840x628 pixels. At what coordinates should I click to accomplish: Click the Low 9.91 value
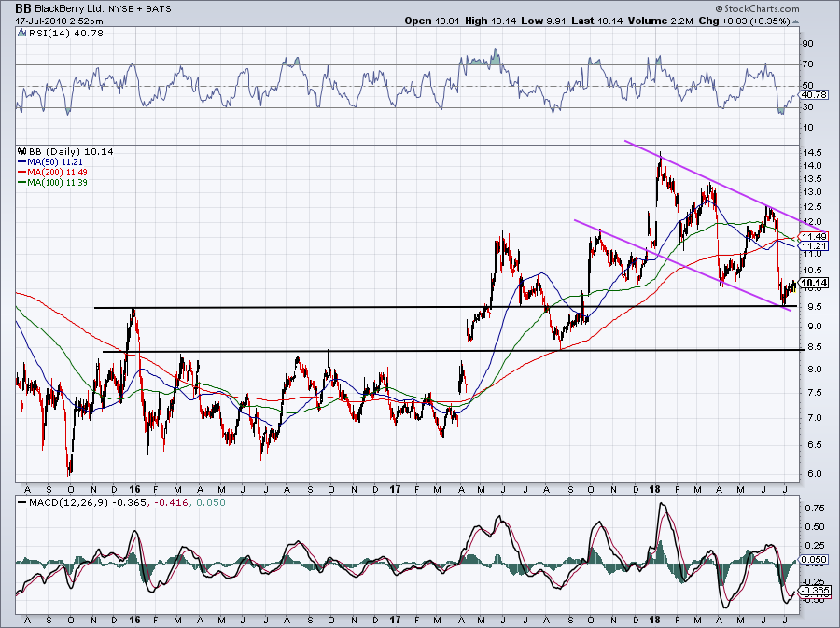click(x=542, y=21)
